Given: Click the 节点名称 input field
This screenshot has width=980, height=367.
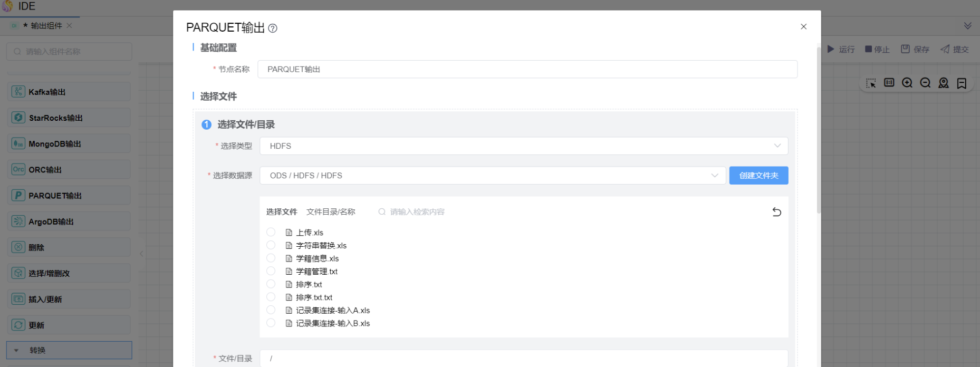Looking at the screenshot, I should pyautogui.click(x=527, y=69).
